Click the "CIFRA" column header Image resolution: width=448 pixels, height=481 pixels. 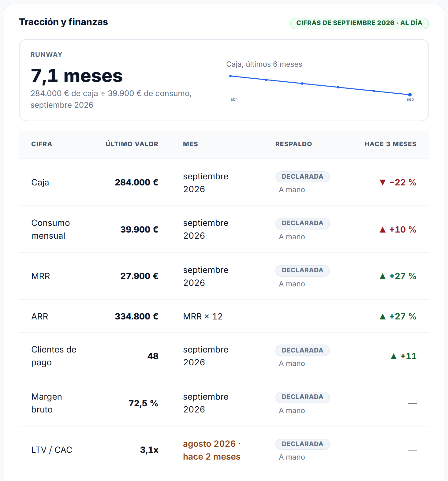[42, 144]
